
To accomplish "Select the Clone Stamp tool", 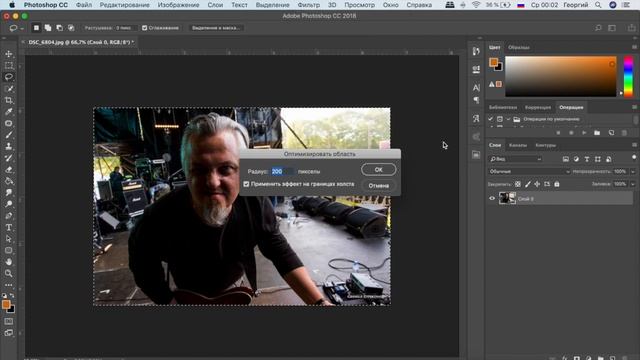I will coord(9,146).
